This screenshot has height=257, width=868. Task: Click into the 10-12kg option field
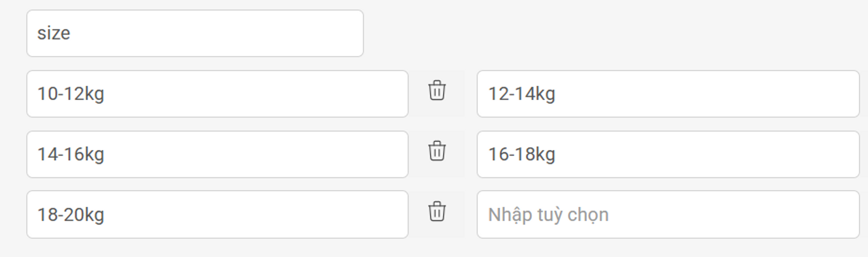click(x=217, y=94)
